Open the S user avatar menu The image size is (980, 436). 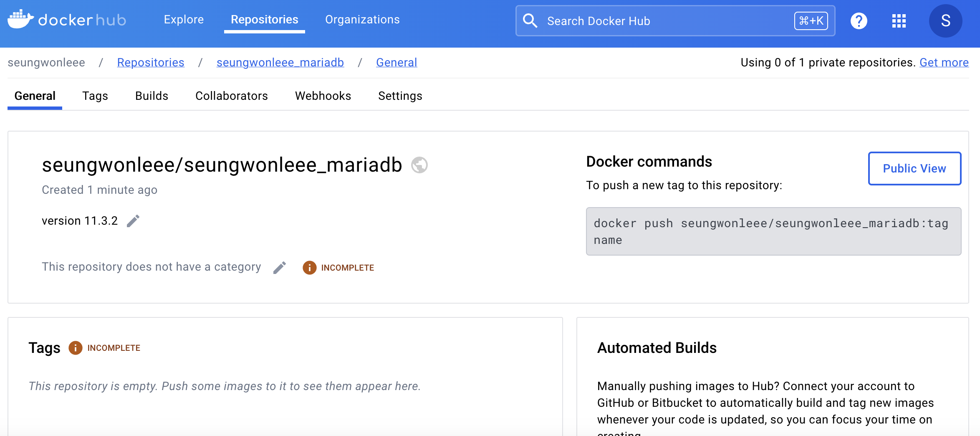coord(945,20)
